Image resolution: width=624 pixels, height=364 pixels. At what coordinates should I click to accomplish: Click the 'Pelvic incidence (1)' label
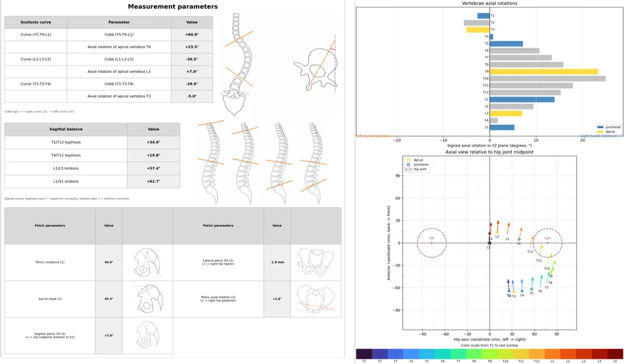coord(50,262)
